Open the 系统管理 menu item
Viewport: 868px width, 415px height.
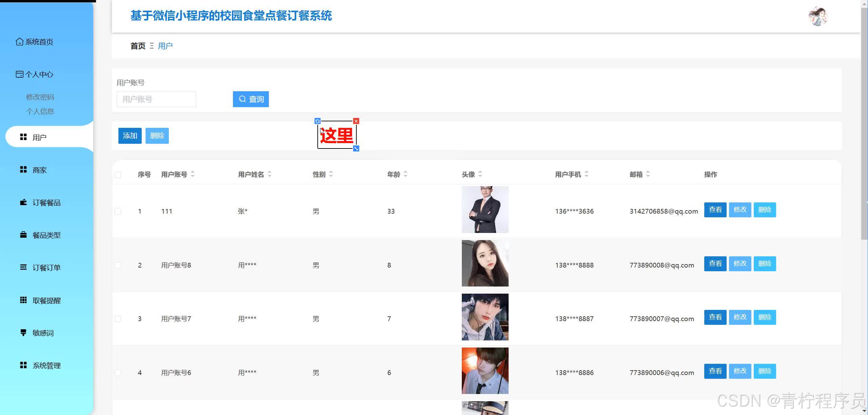coord(46,365)
